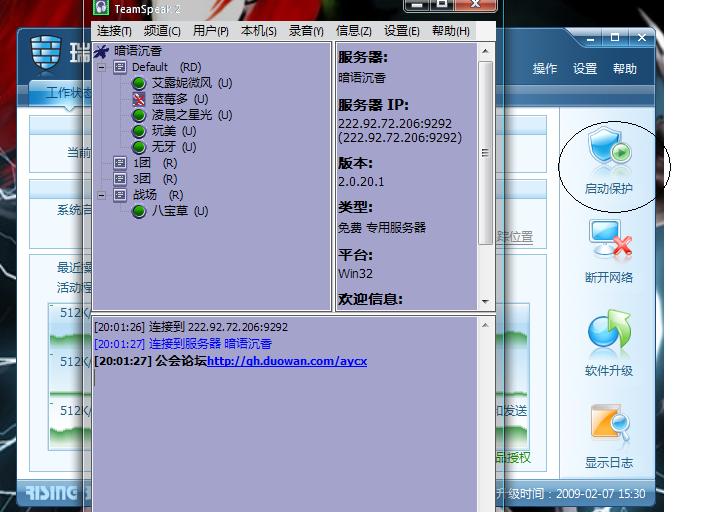Select user 无牙 green status icon

point(139,147)
